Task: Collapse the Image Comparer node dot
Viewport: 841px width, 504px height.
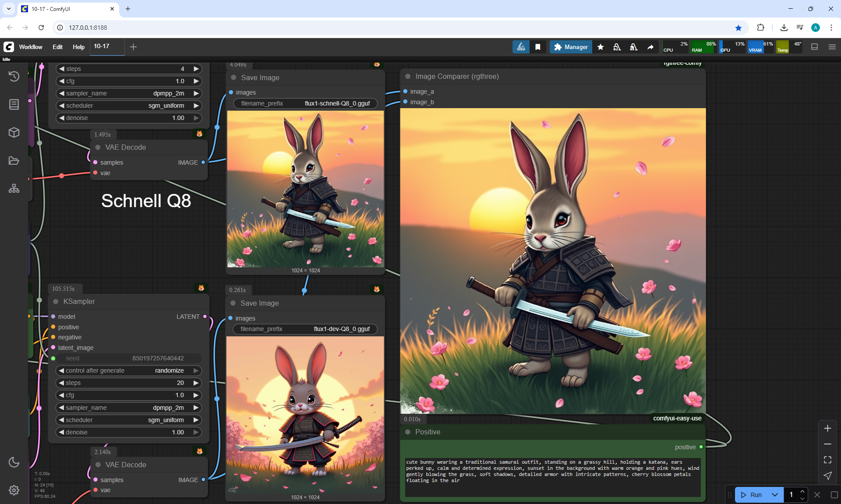Action: click(408, 76)
